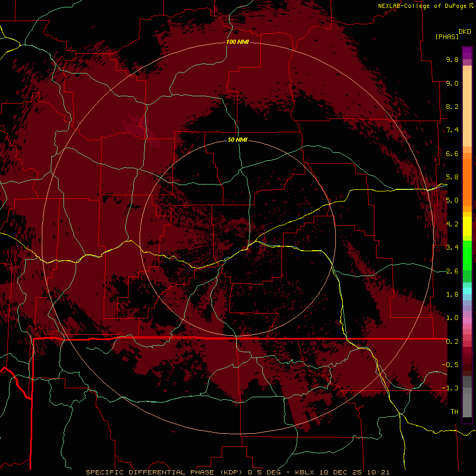The image size is (476, 476).
Task: Select the 0.2 legend value
Action: point(452,342)
